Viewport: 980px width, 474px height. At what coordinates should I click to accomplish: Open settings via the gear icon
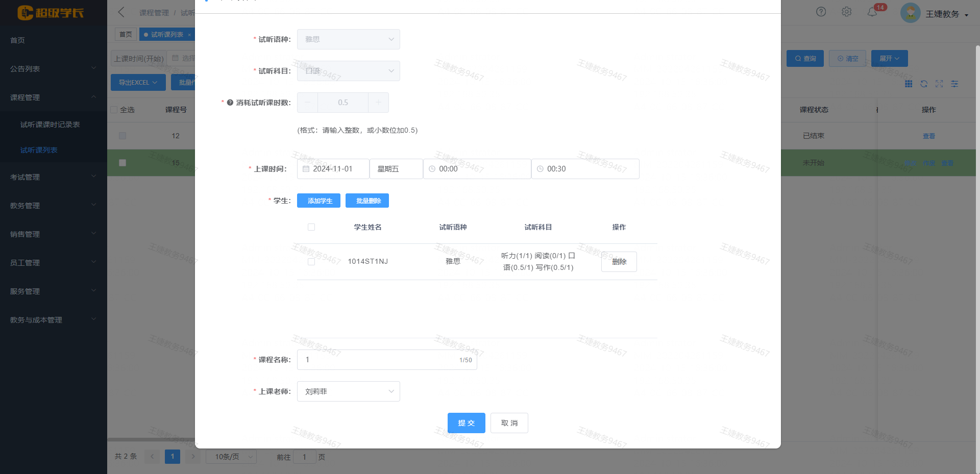(x=846, y=12)
